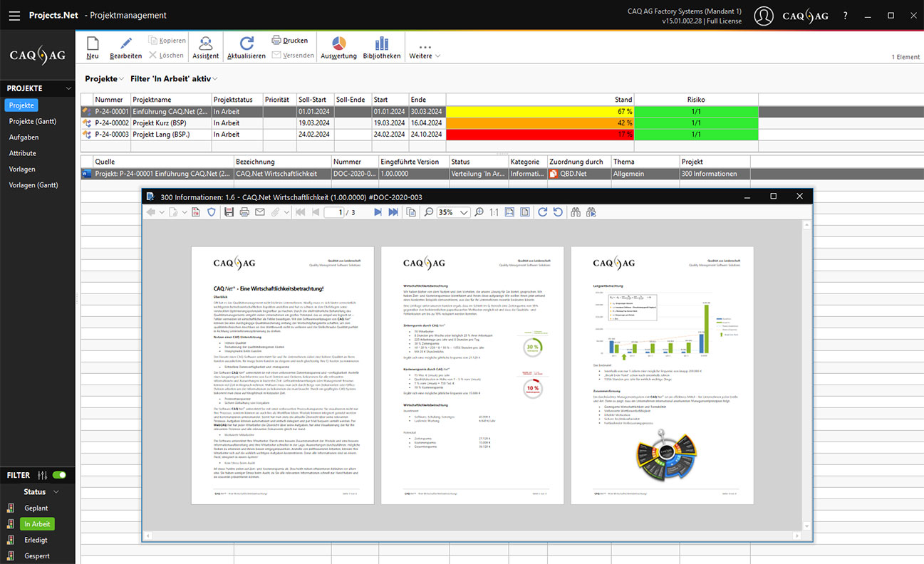Viewport: 924px width, 564px height.
Task: Click the Aktualisieren refresh icon
Action: 246,47
